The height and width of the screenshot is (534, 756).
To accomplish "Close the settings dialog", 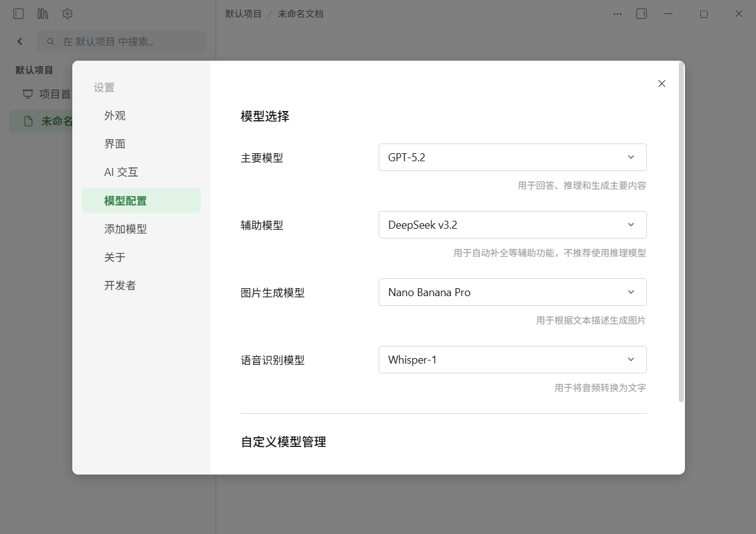I will click(x=662, y=83).
